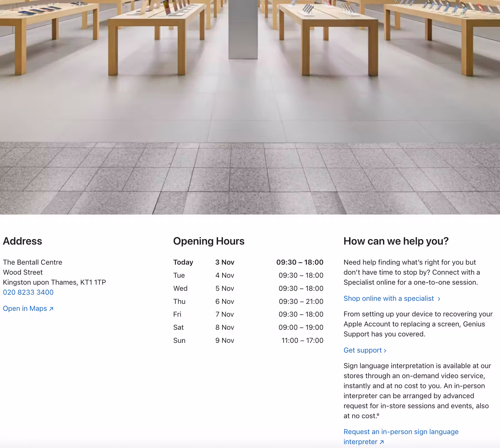Select "The Bentall Centre" address line
The height and width of the screenshot is (448, 500).
tap(33, 262)
